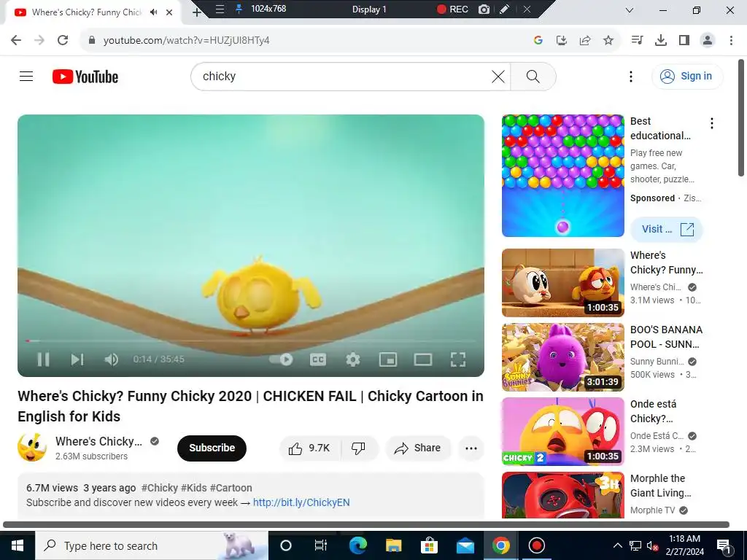Dislike the video
The height and width of the screenshot is (560, 747).
[x=359, y=448]
